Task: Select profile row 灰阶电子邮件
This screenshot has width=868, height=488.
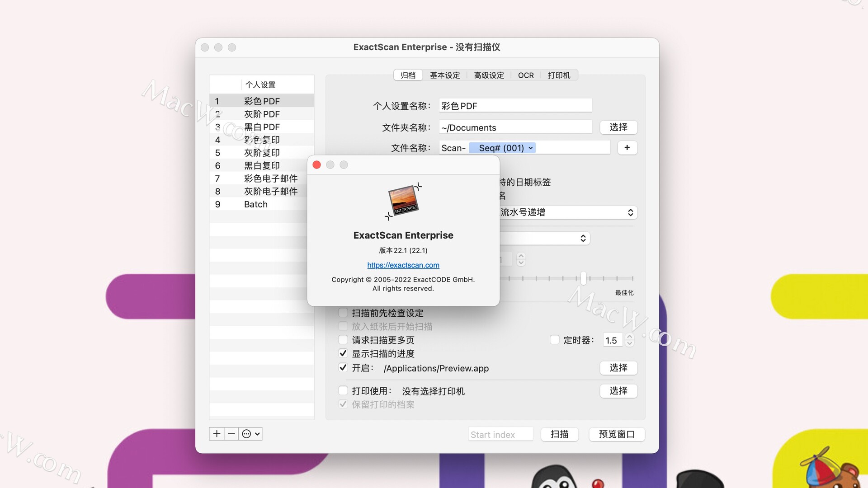Action: 259,191
